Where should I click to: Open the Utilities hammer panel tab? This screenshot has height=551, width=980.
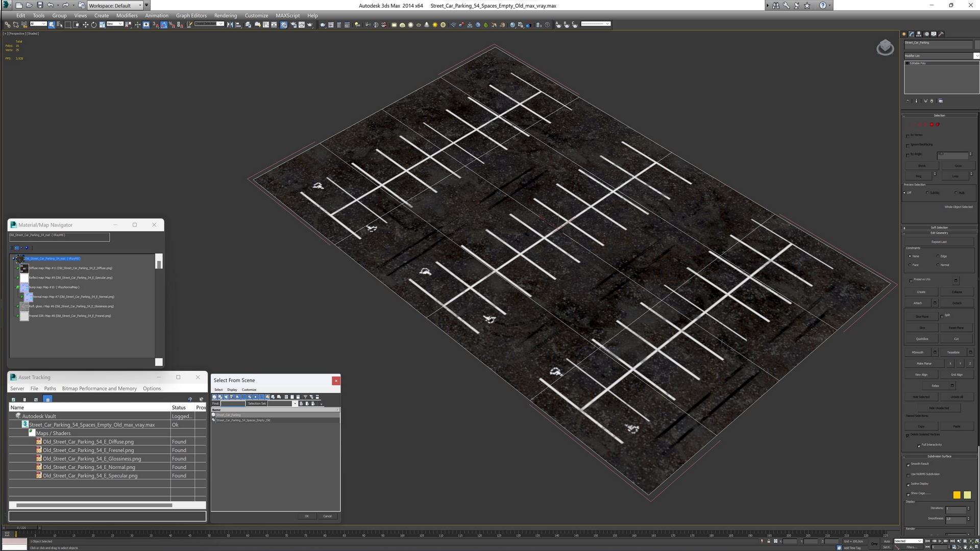(941, 34)
